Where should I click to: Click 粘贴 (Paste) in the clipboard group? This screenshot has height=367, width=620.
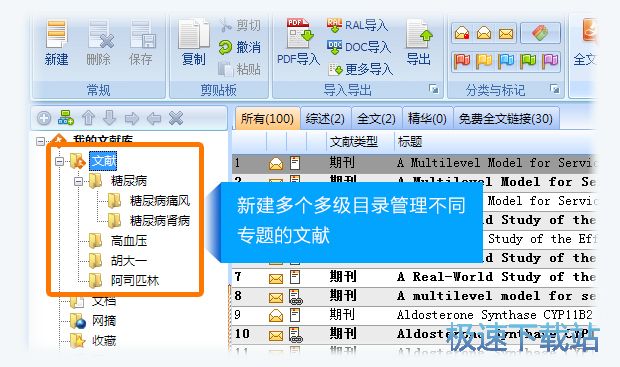(x=240, y=69)
